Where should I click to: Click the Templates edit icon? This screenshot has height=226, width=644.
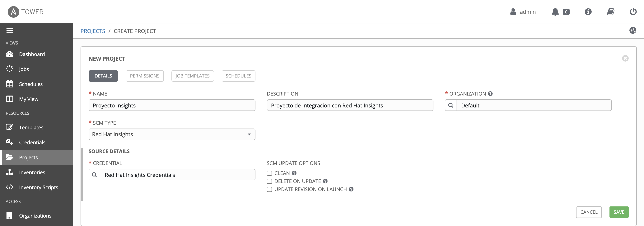click(10, 127)
